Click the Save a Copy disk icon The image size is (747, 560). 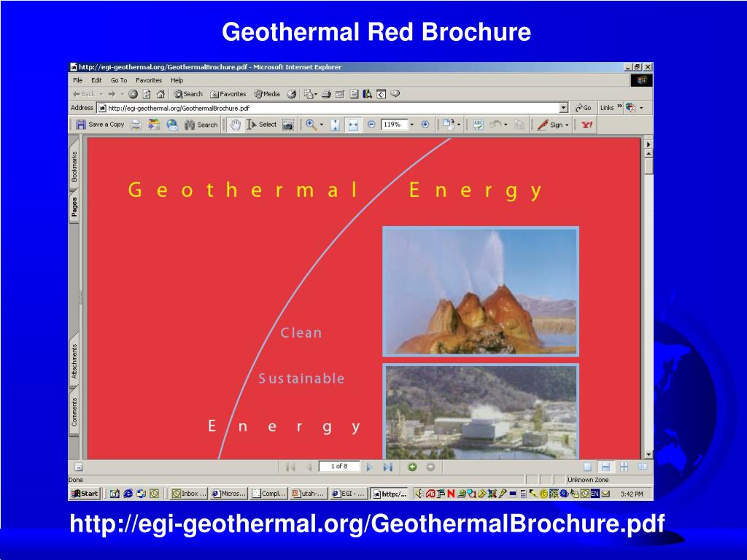point(81,125)
